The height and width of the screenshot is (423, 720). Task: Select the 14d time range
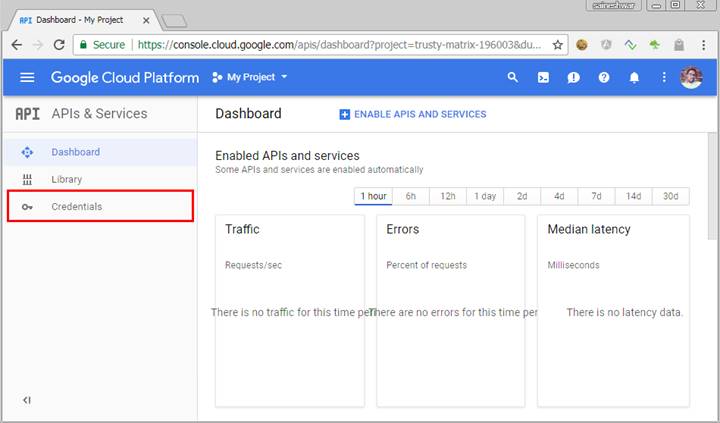pyautogui.click(x=633, y=196)
